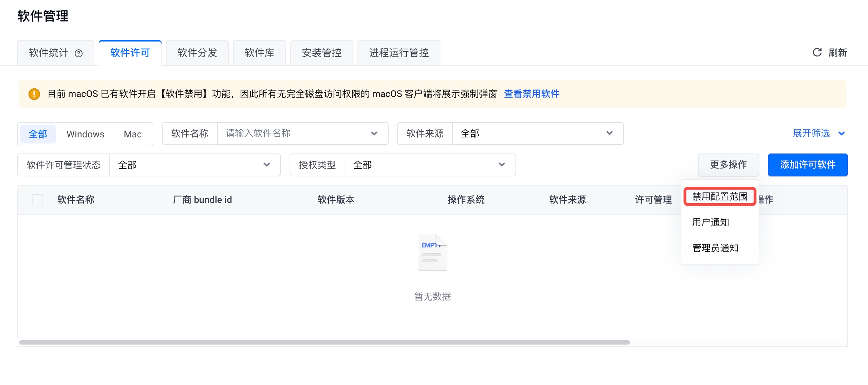Choose 禁用配置范围 from the menu
The height and width of the screenshot is (385, 868).
coord(720,196)
